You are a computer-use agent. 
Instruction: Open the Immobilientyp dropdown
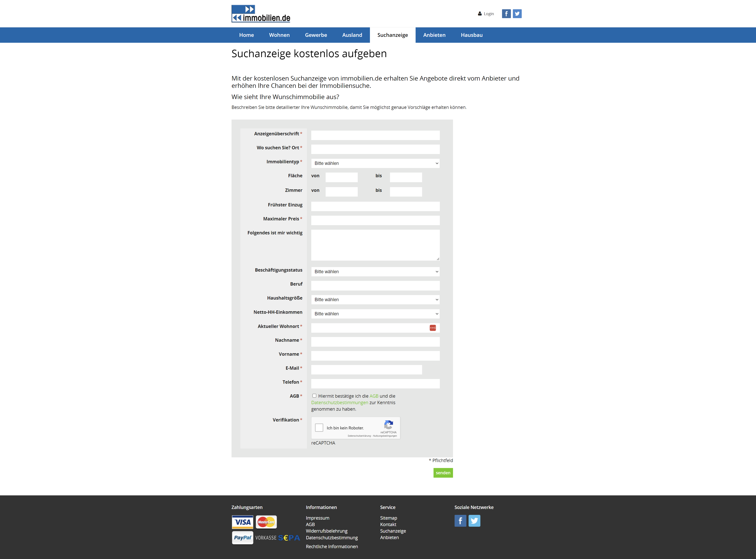(375, 163)
